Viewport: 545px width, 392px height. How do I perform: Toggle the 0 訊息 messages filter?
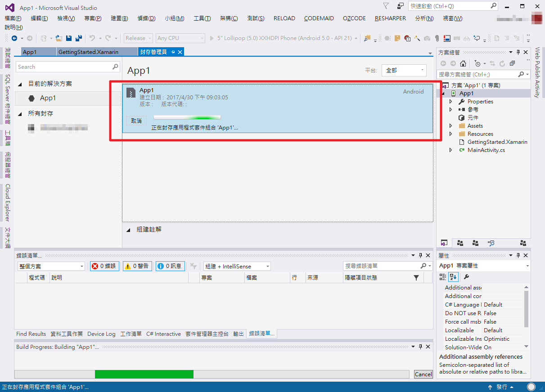(170, 266)
